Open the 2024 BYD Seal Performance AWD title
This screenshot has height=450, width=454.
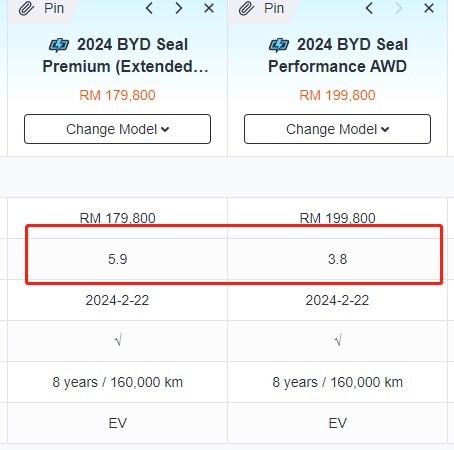pos(338,55)
